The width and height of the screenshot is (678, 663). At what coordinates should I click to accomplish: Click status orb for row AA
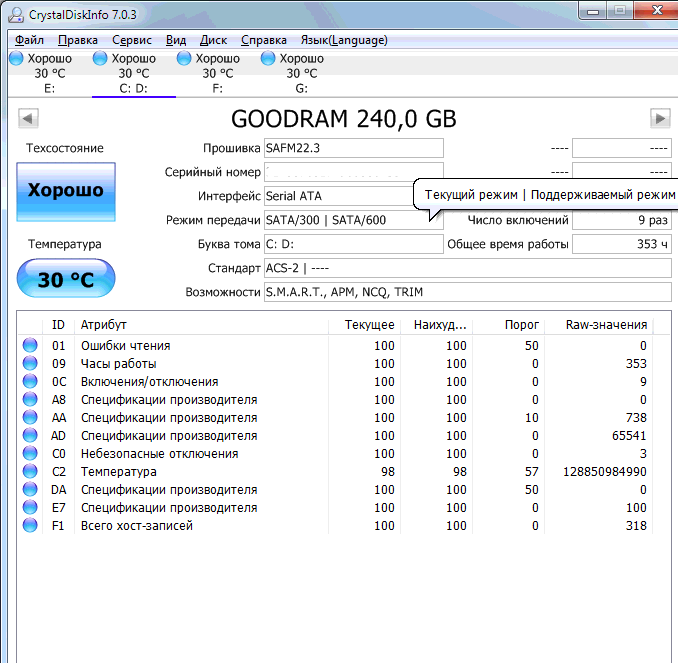coord(30,417)
